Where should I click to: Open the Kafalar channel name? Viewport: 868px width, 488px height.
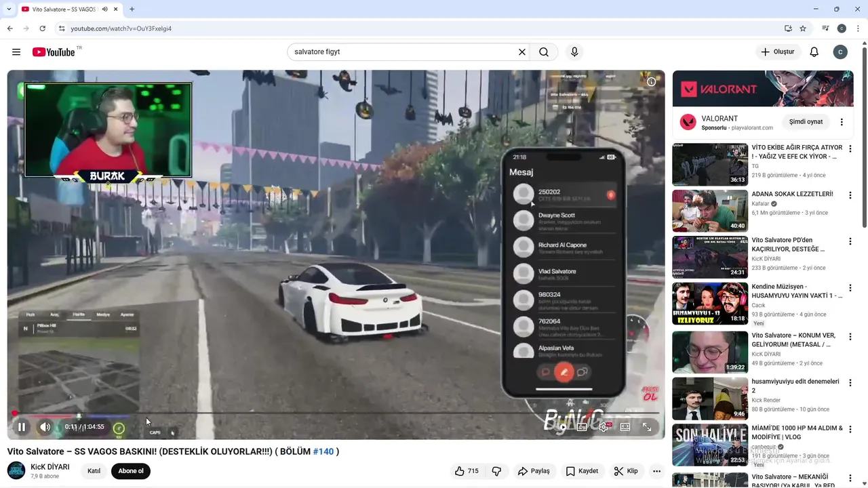point(760,204)
